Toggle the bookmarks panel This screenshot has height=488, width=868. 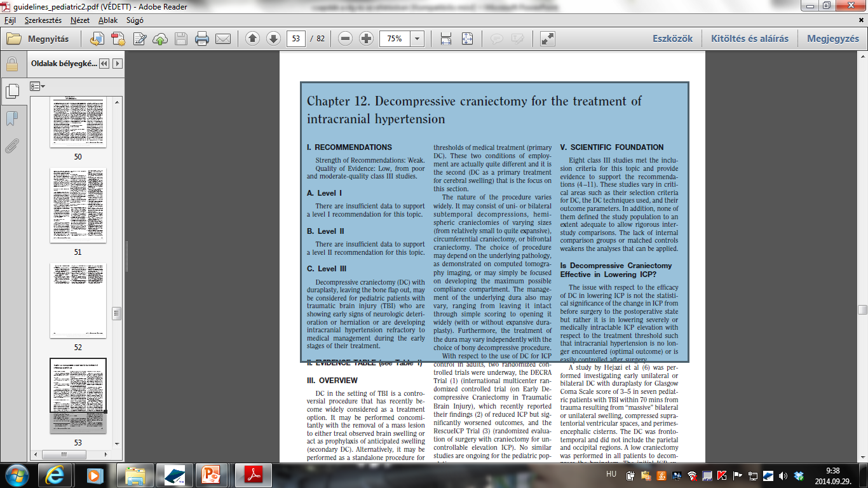pos(11,119)
